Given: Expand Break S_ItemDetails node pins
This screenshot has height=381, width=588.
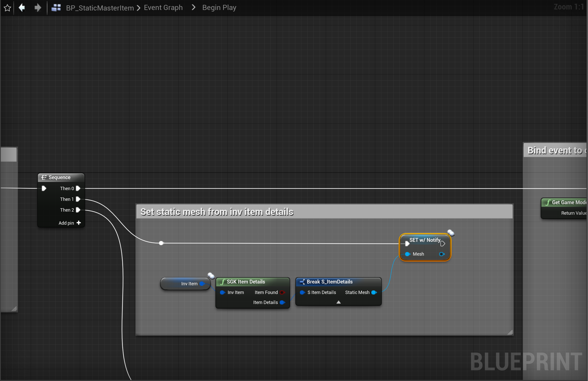Looking at the screenshot, I should 339,302.
